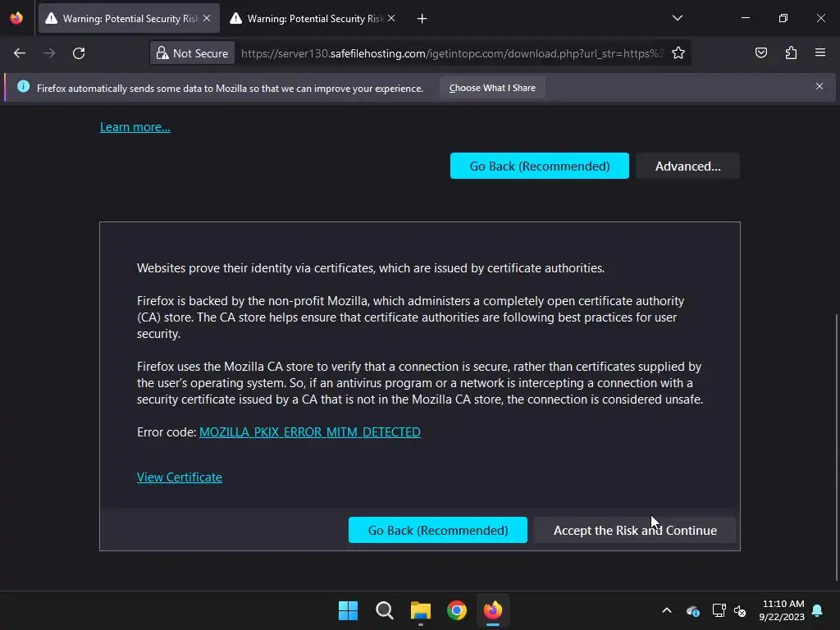840x630 pixels.
Task: Open the Learn more link
Action: (135, 127)
